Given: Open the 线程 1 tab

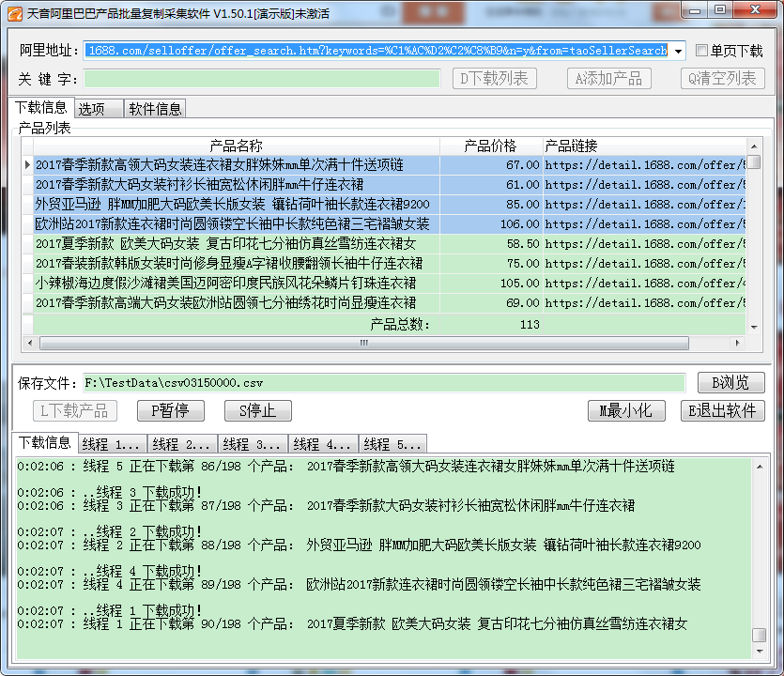Looking at the screenshot, I should (x=113, y=444).
